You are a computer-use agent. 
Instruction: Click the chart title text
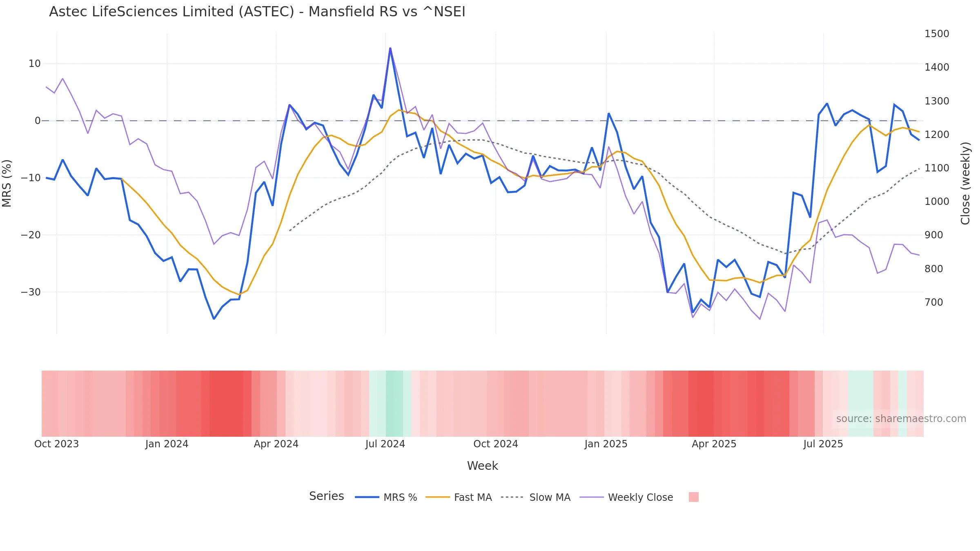[257, 12]
